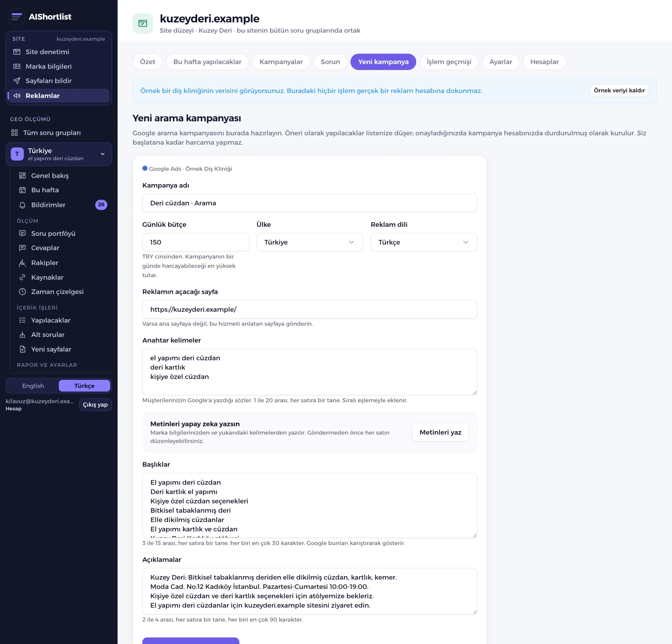Switch interface language to English

tap(33, 386)
